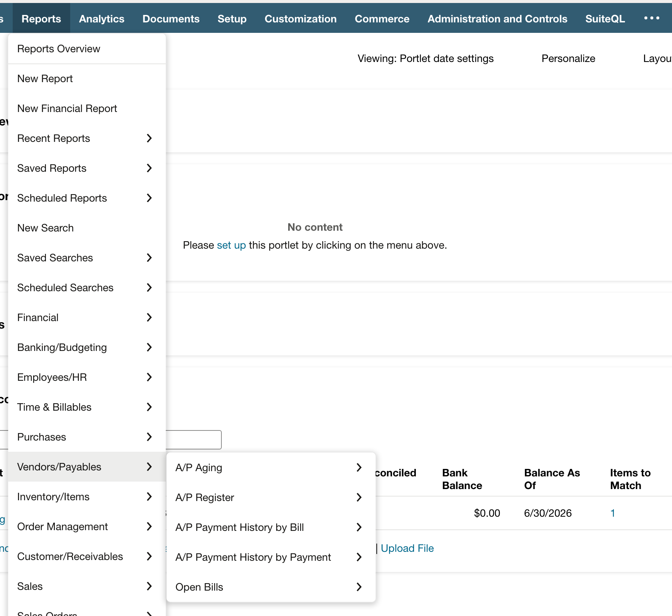Select New Search
672x616 pixels.
point(87,228)
